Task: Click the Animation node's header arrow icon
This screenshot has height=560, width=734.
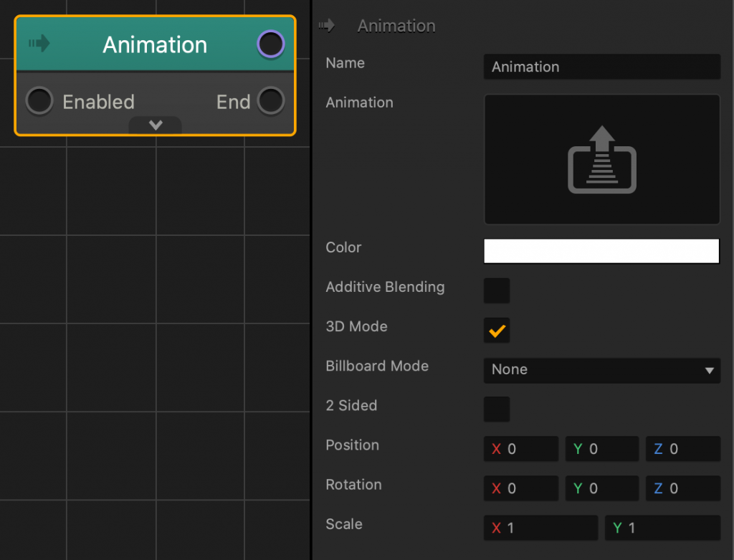Action: (x=39, y=44)
